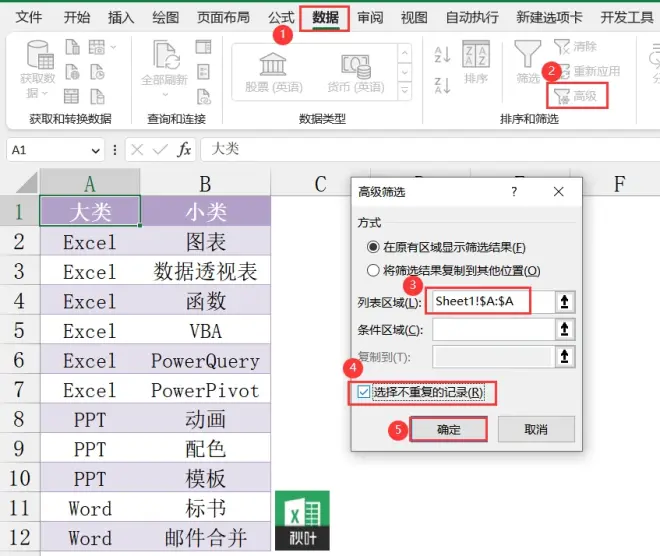Click the Recent Sources icon
Image resolution: width=660 pixels, height=556 pixels.
click(x=97, y=72)
